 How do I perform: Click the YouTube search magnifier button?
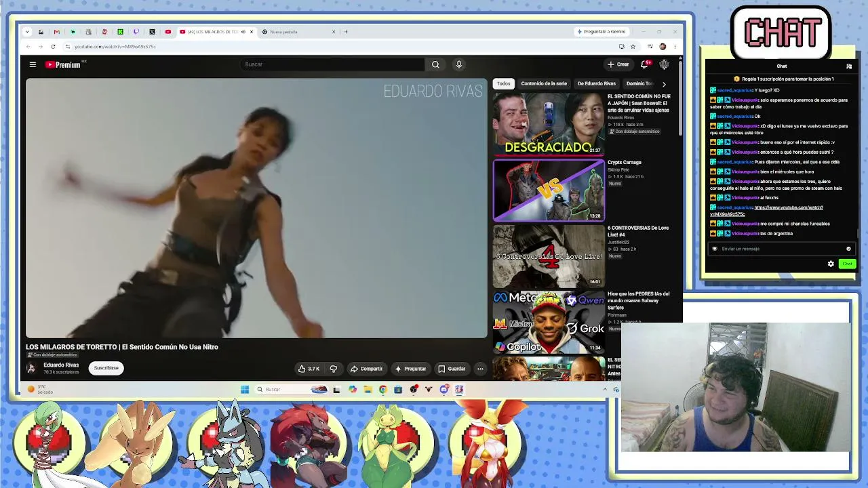[x=435, y=64]
